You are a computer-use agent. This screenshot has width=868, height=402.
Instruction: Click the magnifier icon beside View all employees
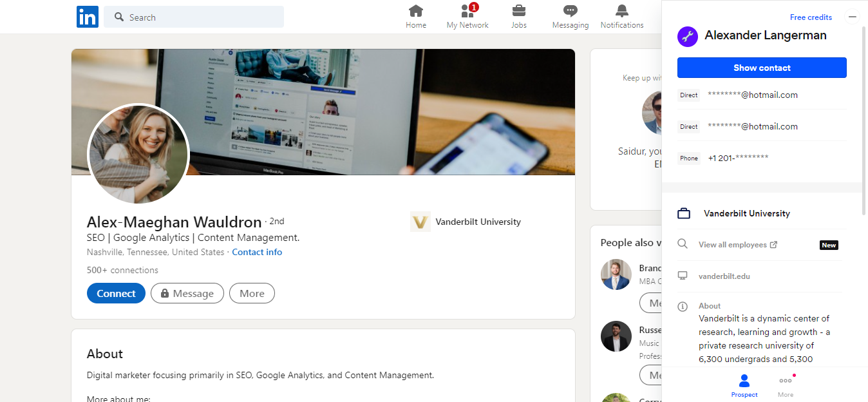click(683, 244)
